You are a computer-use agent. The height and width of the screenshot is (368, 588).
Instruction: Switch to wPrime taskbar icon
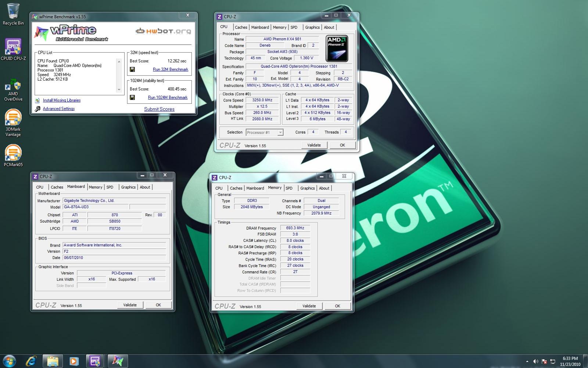pos(118,361)
